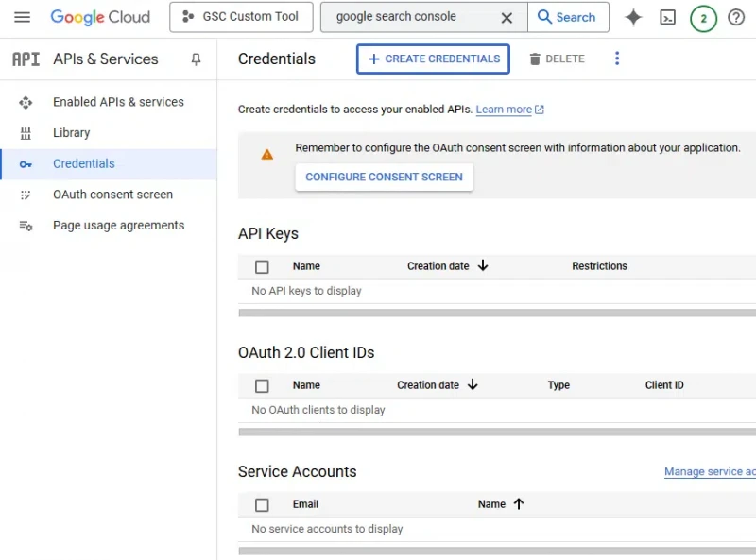Image resolution: width=756 pixels, height=560 pixels.
Task: Click the Restrictions column header
Action: [x=599, y=266]
